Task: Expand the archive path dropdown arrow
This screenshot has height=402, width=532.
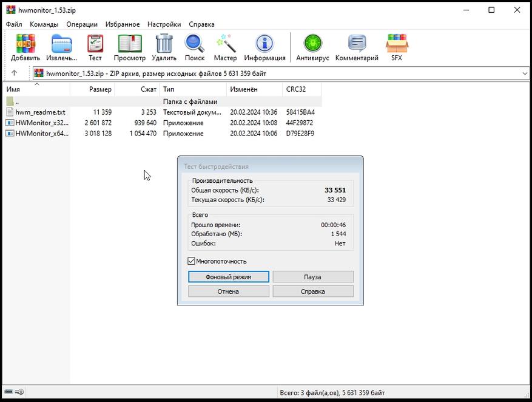Action: (525, 73)
